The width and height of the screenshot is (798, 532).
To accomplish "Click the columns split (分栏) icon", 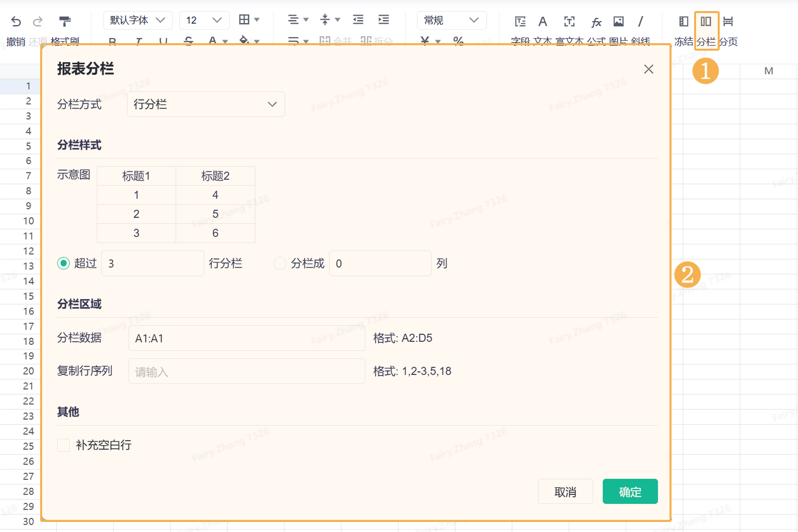I will 706,22.
